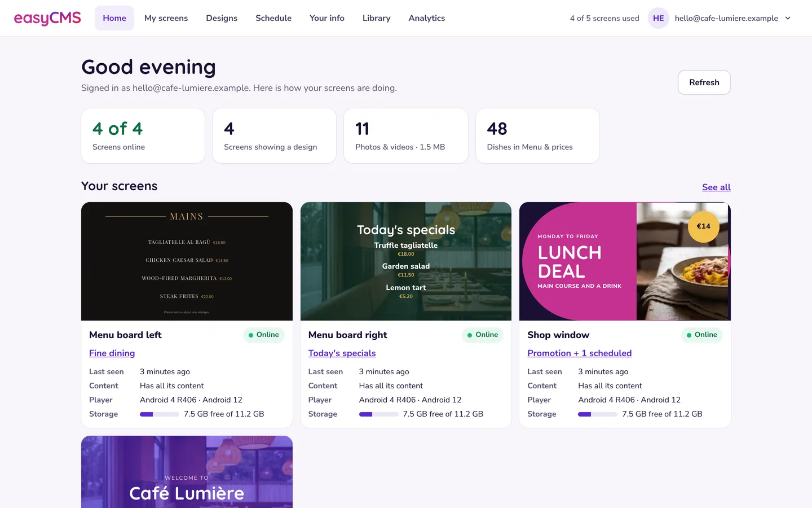Click the Refresh button

coord(704,82)
